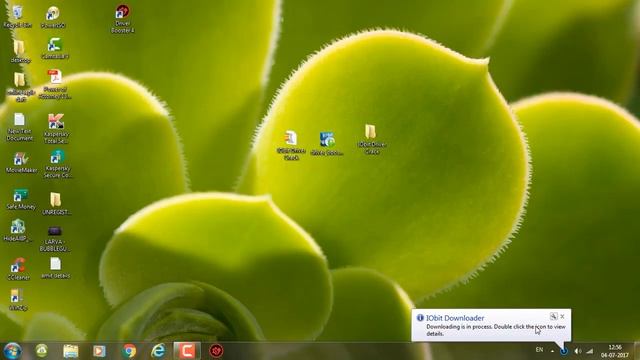Open clock showing 12:56 and date

click(615, 351)
